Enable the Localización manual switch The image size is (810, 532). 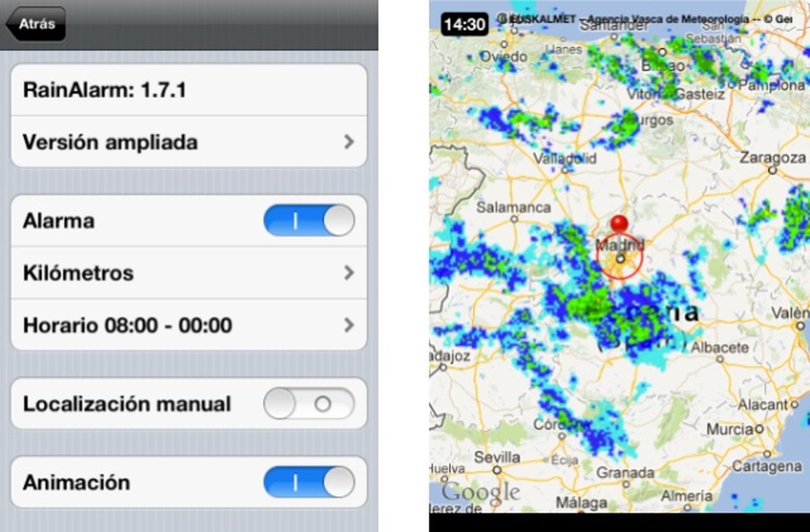pos(309,404)
